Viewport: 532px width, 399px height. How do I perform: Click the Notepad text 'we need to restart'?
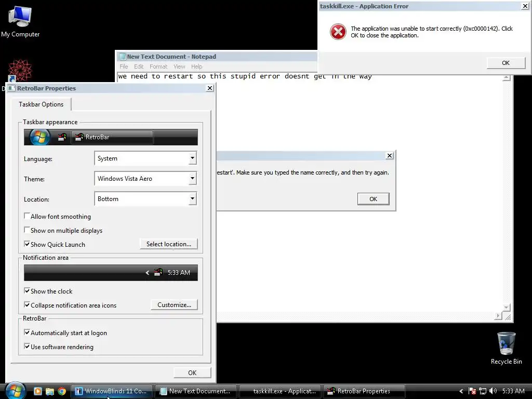[156, 76]
